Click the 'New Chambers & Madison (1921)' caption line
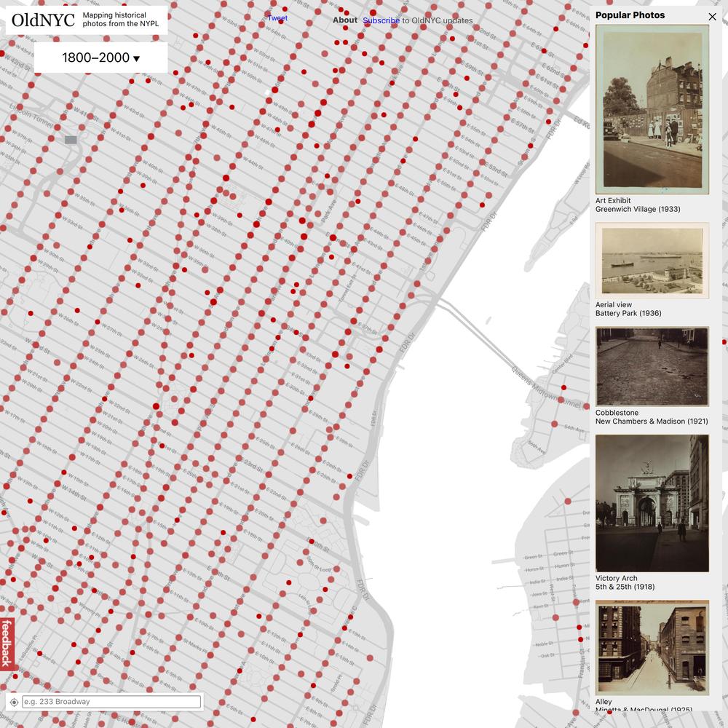The height and width of the screenshot is (728, 728). pyautogui.click(x=652, y=422)
